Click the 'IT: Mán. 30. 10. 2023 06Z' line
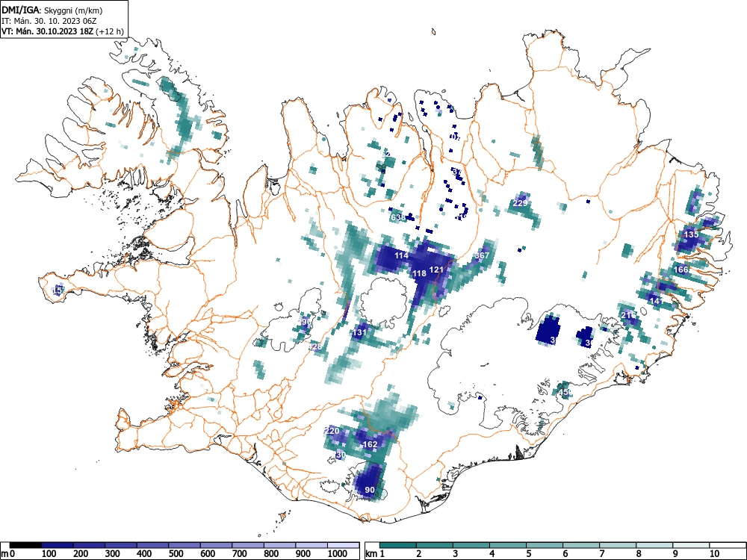 (x=49, y=21)
